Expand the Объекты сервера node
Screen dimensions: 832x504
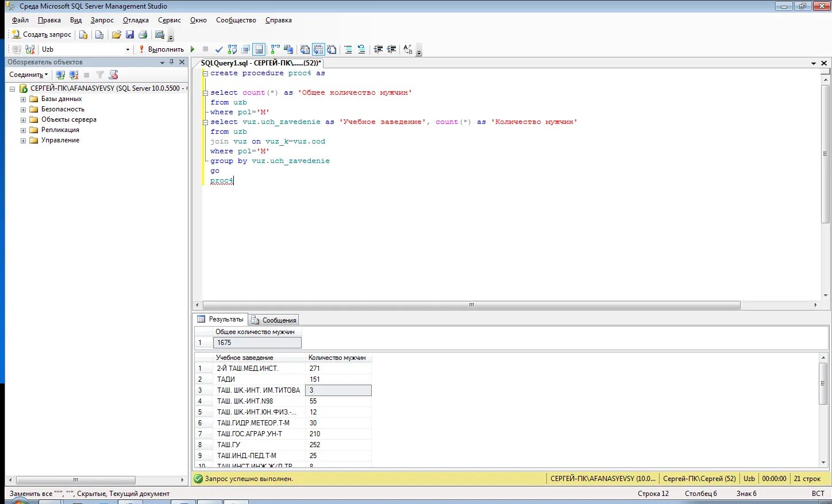click(x=23, y=120)
